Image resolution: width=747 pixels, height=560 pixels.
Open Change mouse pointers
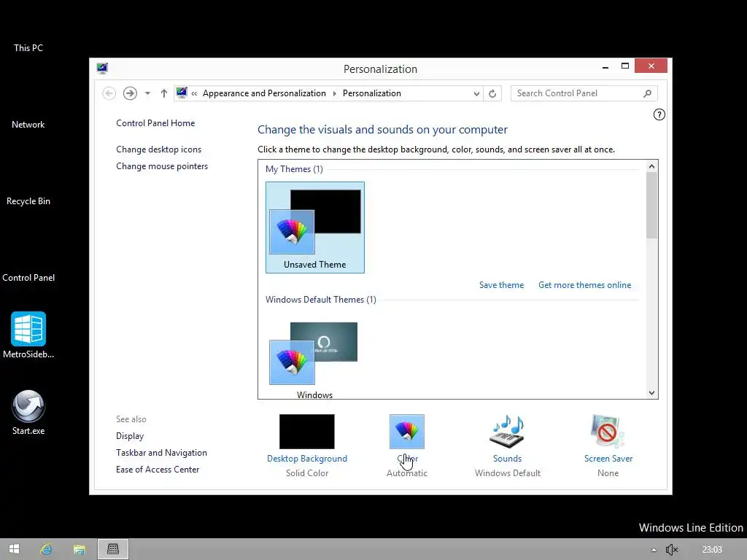(x=162, y=166)
